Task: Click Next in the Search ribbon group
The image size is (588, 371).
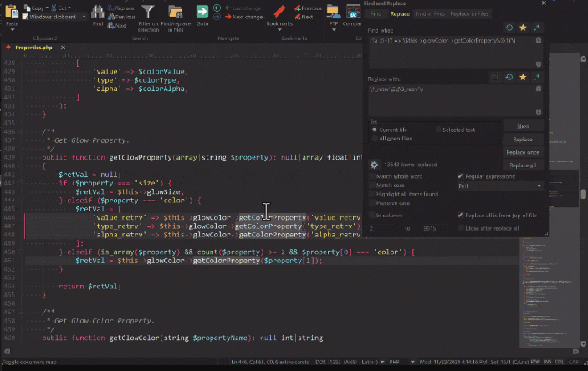Action: tap(117, 25)
